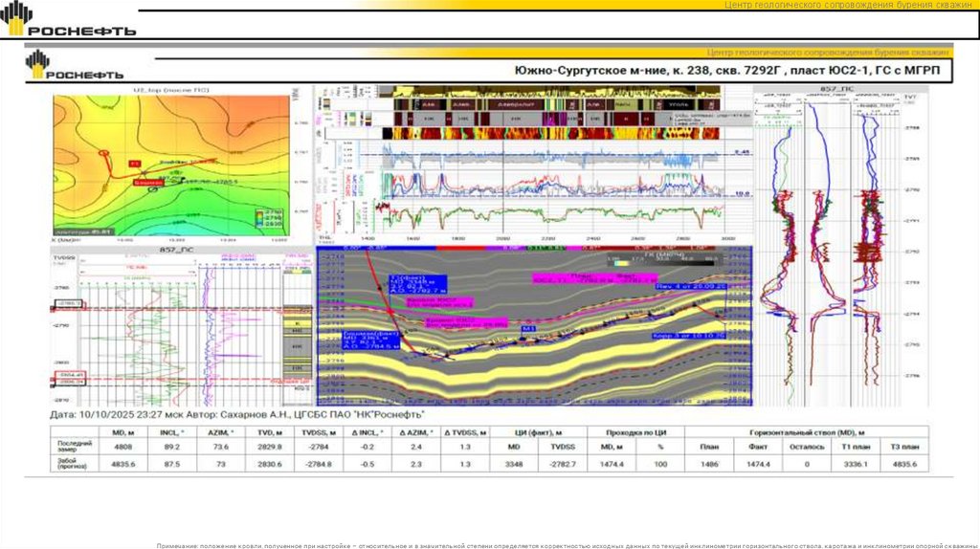Click the TVDSS value '-2784' in the last survey row
The height and width of the screenshot is (549, 980).
coord(319,448)
